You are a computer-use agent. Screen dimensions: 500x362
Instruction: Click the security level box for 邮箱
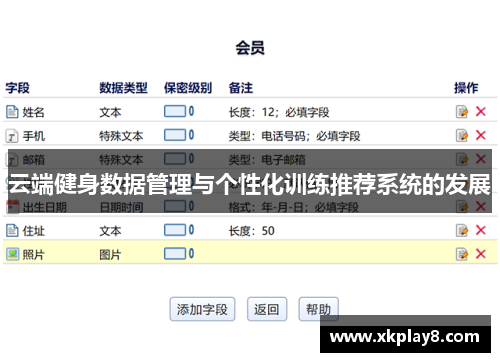coord(175,159)
